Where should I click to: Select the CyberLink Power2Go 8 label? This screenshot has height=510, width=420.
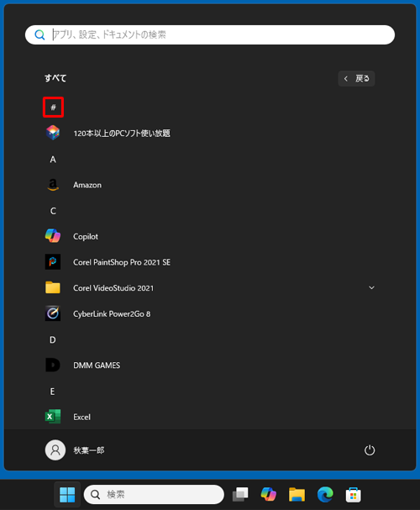click(x=112, y=314)
